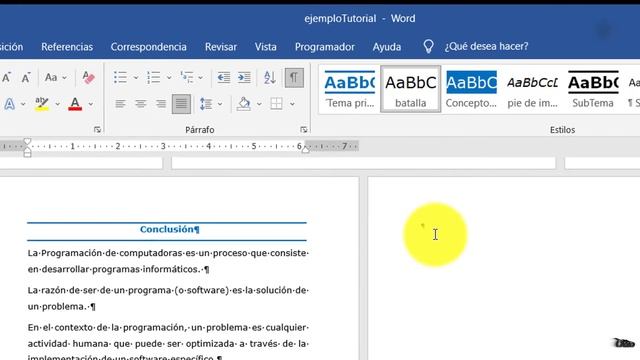Open the Ayuda tab
Screen dimensions: 640x360
tap(387, 47)
